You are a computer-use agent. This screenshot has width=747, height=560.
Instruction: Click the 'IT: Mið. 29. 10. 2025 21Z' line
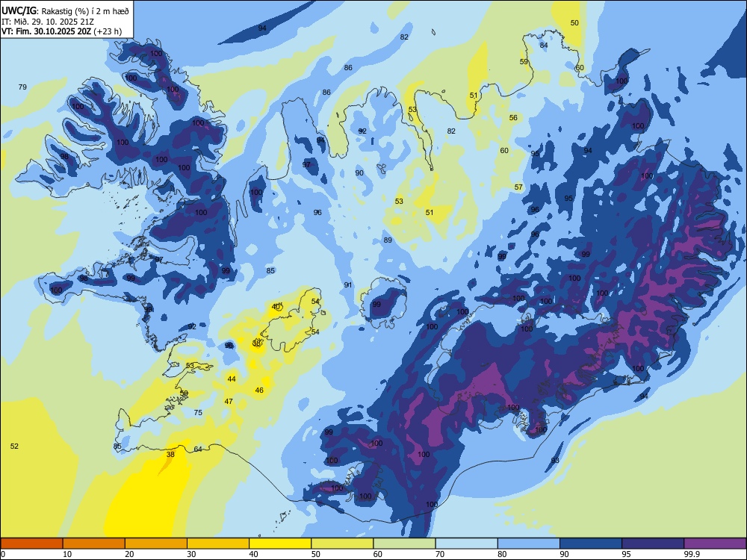pos(48,22)
